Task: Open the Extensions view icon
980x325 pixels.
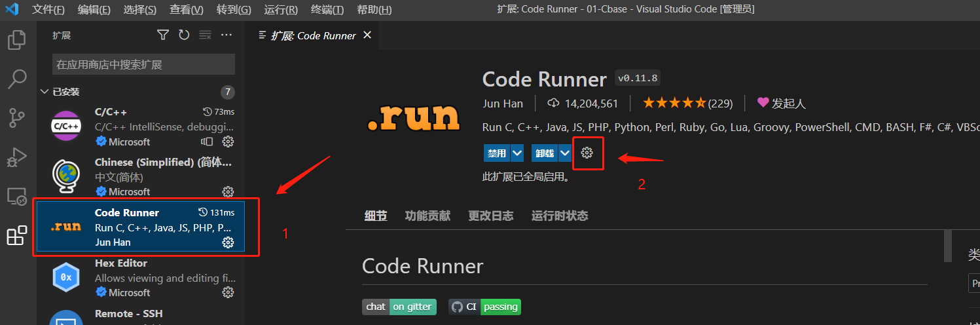Action: click(x=16, y=235)
